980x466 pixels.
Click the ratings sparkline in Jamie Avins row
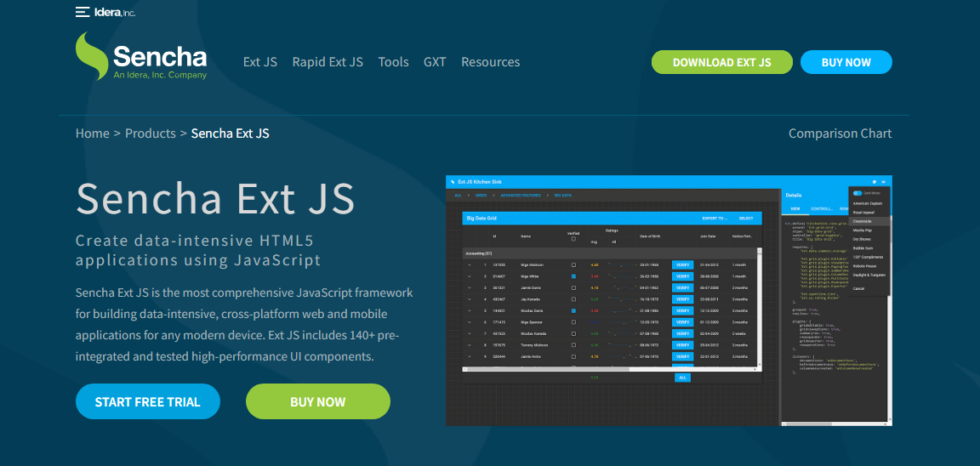point(622,356)
